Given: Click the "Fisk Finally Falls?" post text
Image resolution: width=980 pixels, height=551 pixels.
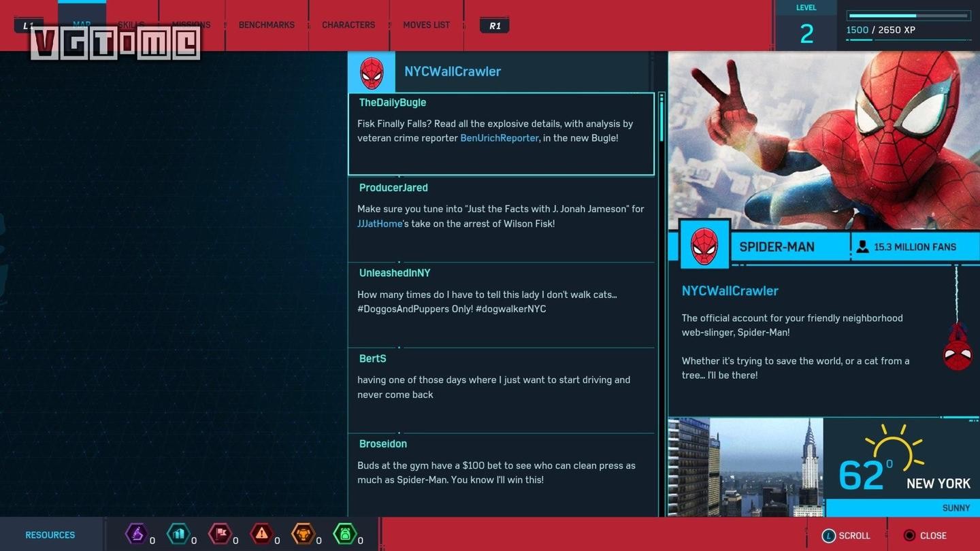Looking at the screenshot, I should pos(495,131).
